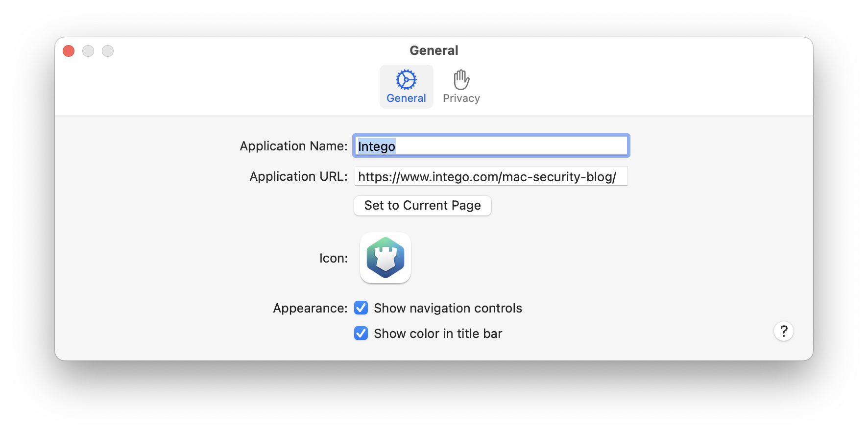
Task: Click the "Application Name:" field label
Action: [293, 146]
